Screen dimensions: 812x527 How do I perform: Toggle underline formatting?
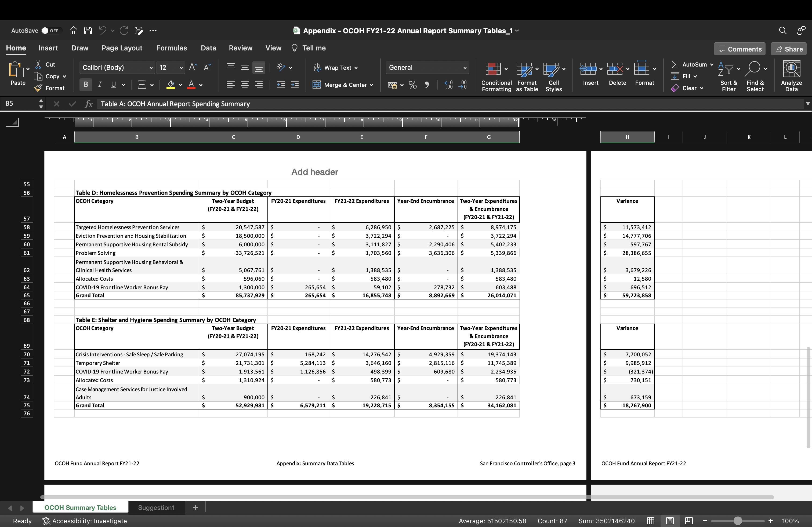pyautogui.click(x=113, y=85)
